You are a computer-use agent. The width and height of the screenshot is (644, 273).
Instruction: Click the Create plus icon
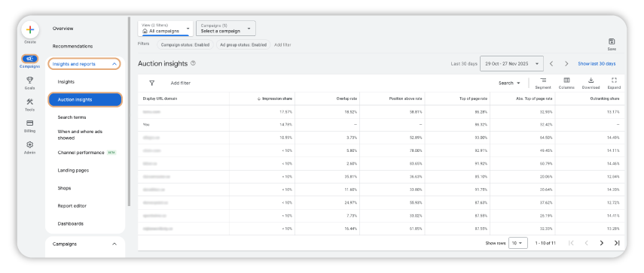tap(30, 29)
